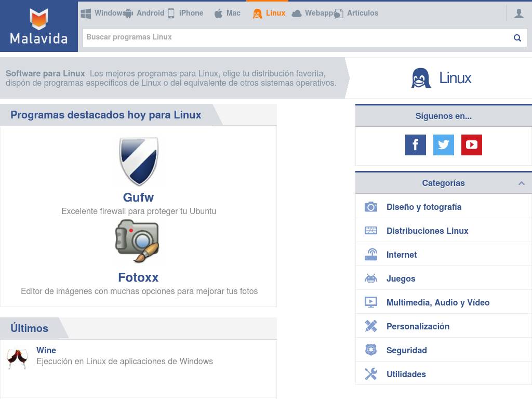This screenshot has width=532, height=399.
Task: Click the Software para Linux heading
Action: click(45, 73)
